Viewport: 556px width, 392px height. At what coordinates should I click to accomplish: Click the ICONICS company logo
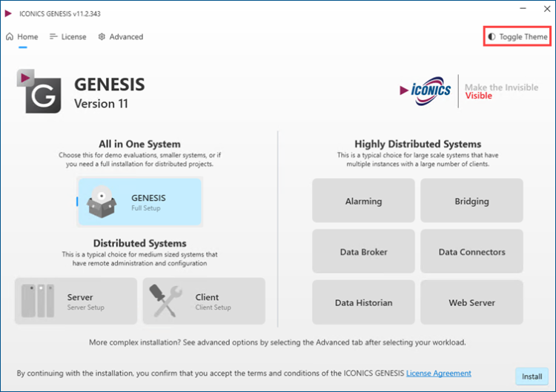coord(426,90)
